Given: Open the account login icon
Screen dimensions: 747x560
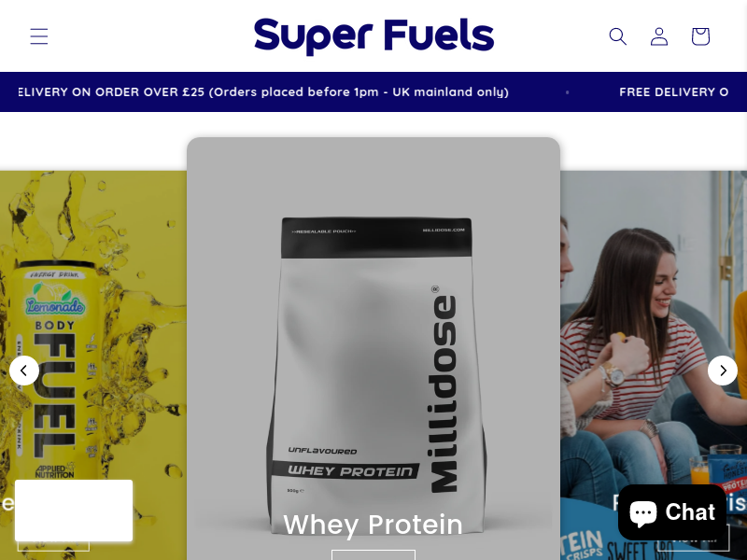Looking at the screenshot, I should (x=659, y=36).
